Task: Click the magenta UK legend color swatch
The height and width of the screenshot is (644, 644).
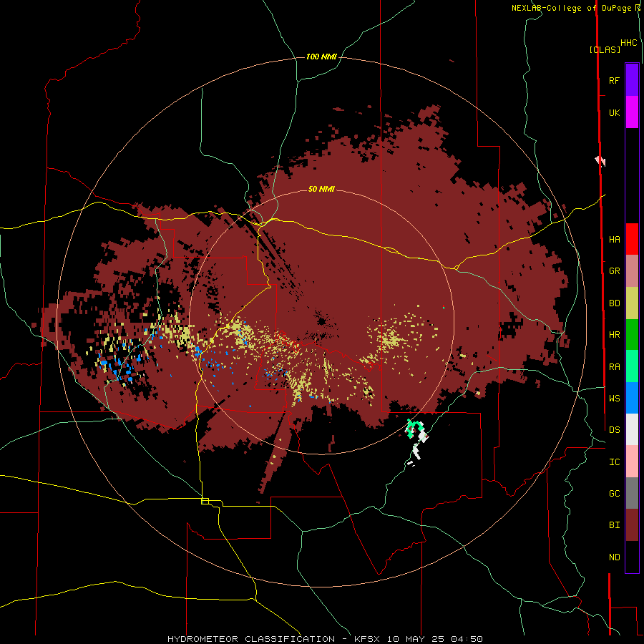Action: pos(632,112)
